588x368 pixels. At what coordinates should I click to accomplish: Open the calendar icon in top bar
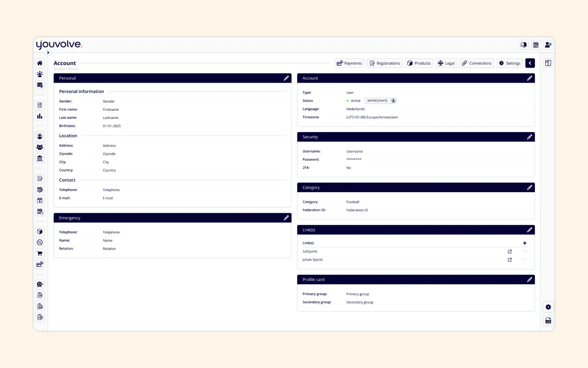[536, 45]
